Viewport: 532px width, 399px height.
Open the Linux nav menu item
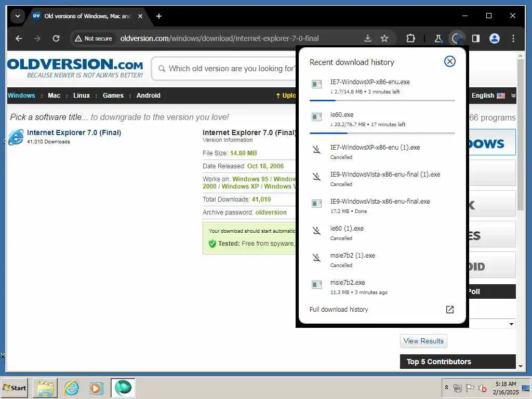point(82,96)
